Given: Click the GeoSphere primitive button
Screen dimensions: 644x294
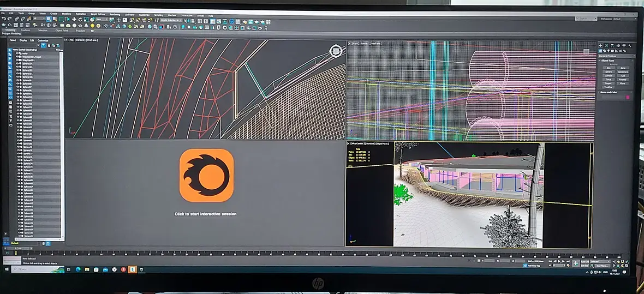Looking at the screenshot, I should click(623, 72).
